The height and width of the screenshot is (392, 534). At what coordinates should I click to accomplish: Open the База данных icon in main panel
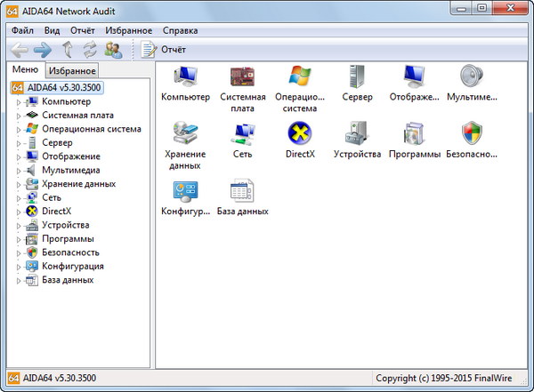tap(242, 191)
